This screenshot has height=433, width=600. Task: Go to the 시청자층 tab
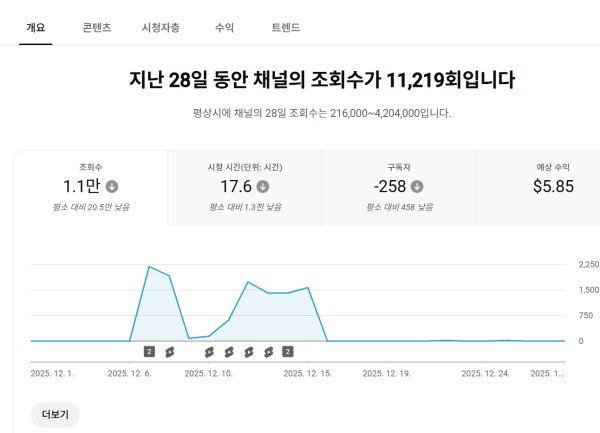click(x=161, y=28)
